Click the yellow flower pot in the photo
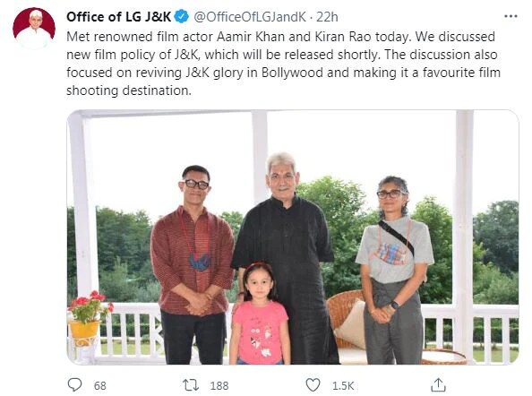Screen dimensions: 532x396 [x=84, y=329]
